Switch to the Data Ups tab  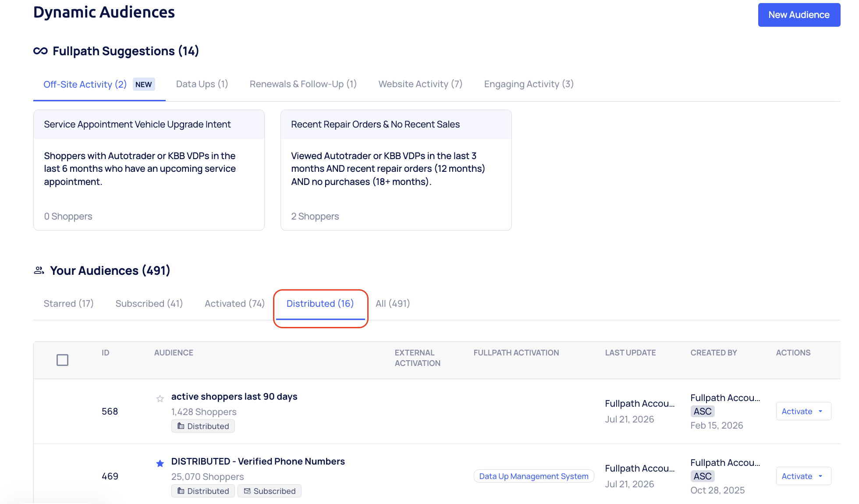(202, 84)
